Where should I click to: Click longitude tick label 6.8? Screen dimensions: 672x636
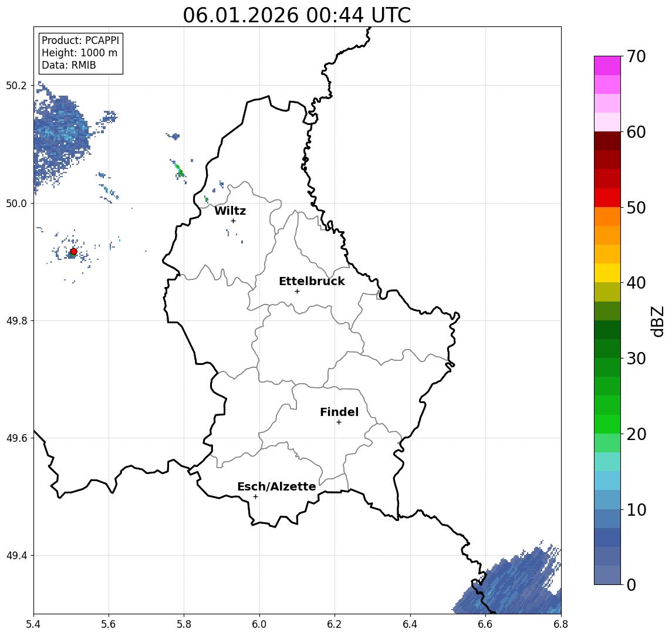point(561,624)
